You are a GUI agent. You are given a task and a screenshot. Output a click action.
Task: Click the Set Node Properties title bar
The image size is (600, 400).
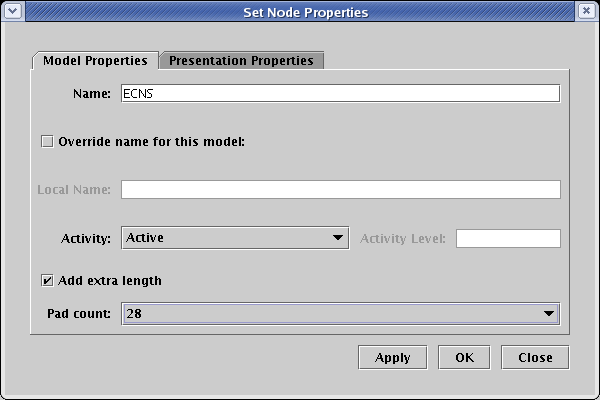pyautogui.click(x=300, y=12)
